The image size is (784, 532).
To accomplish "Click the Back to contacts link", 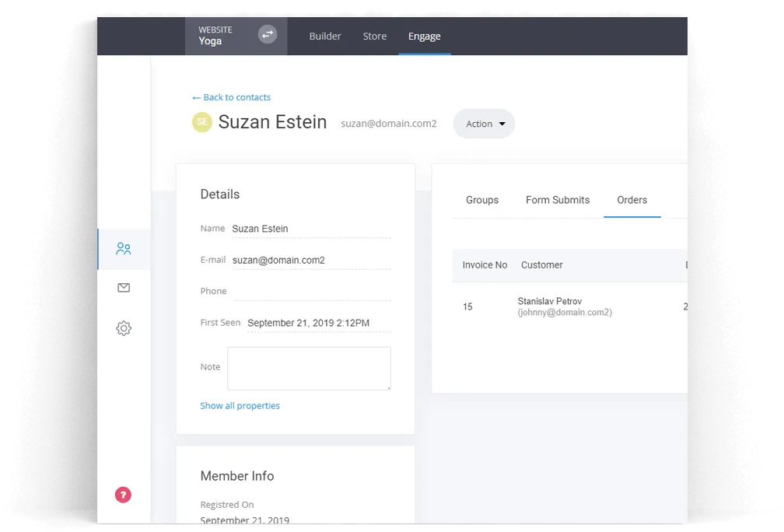I will (x=236, y=97).
